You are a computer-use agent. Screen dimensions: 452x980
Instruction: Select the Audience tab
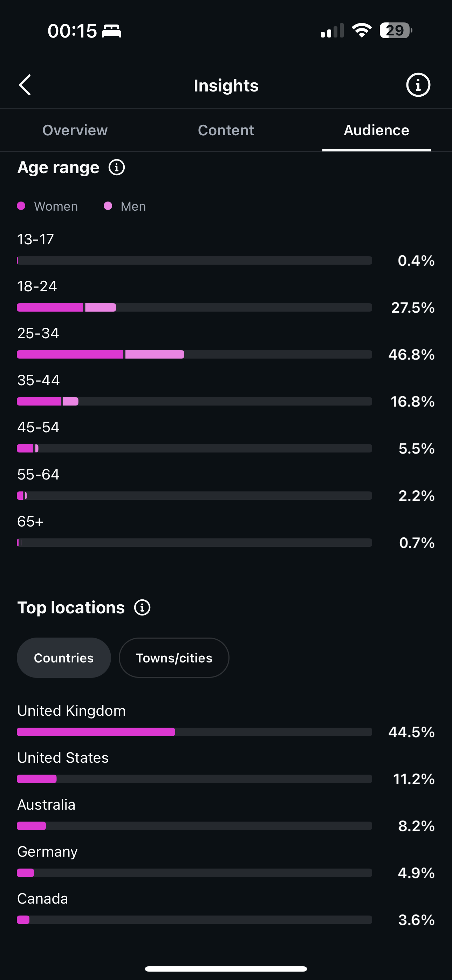(376, 130)
